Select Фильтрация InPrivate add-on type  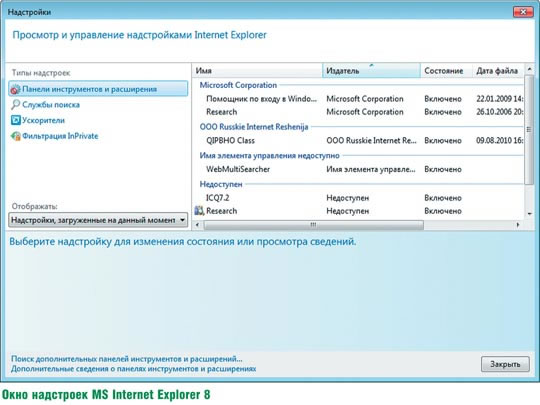tap(60, 136)
